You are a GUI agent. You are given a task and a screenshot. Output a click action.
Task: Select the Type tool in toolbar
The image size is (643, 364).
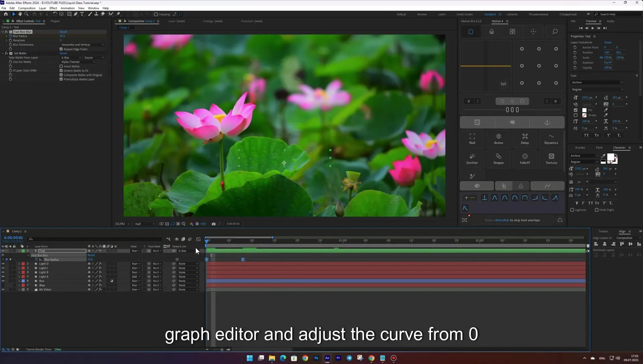(82, 14)
